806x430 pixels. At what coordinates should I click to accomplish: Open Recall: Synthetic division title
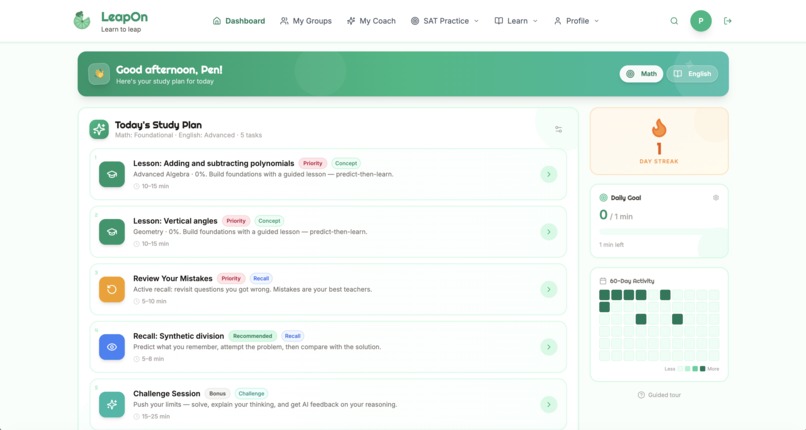tap(178, 336)
